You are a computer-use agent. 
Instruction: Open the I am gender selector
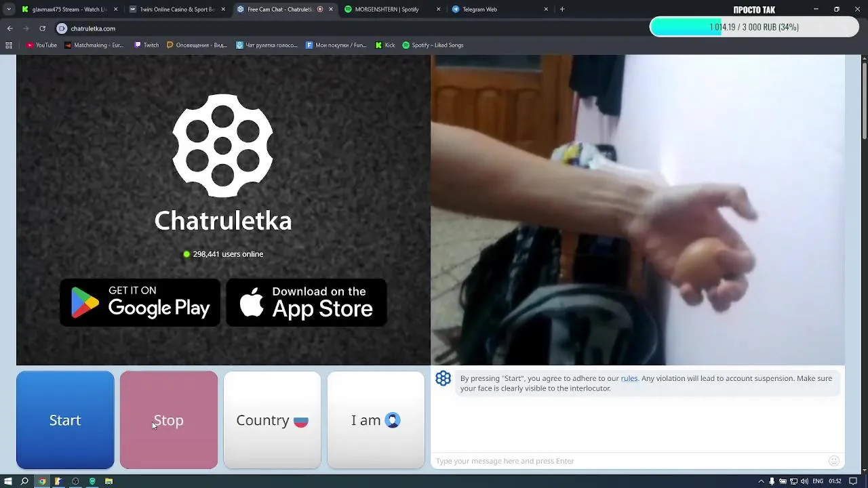(x=376, y=420)
